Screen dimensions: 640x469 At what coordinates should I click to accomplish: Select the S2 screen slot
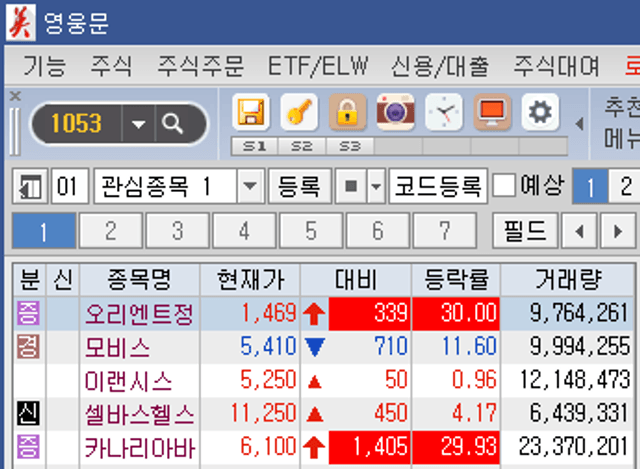(x=302, y=146)
